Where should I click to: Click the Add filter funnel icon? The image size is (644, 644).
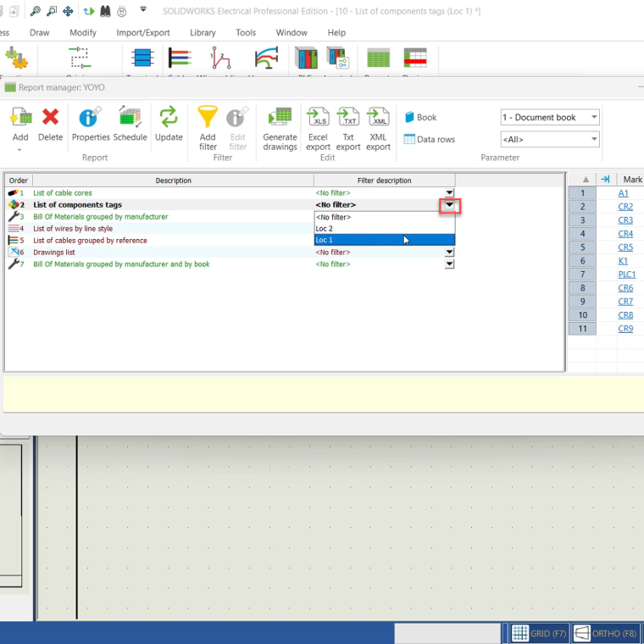(x=208, y=117)
